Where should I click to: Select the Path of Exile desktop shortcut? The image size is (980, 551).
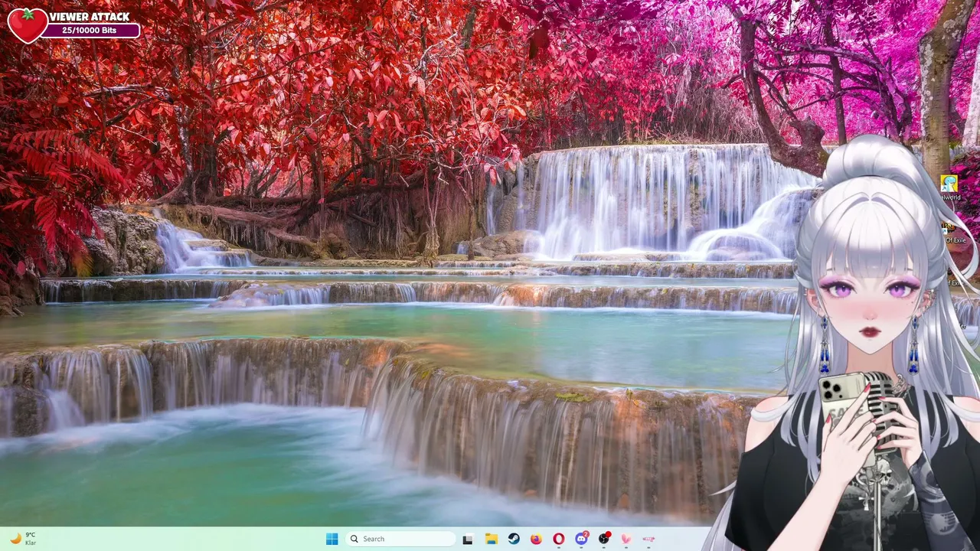point(954,233)
